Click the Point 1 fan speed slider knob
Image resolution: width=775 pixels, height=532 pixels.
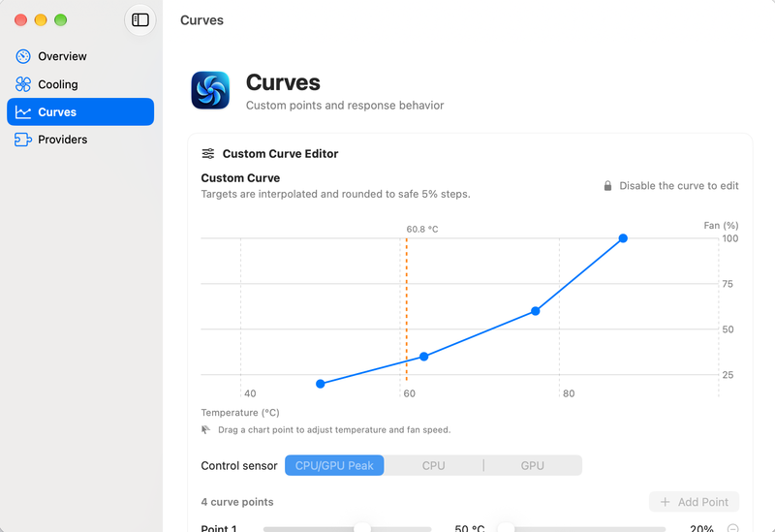tap(506, 527)
